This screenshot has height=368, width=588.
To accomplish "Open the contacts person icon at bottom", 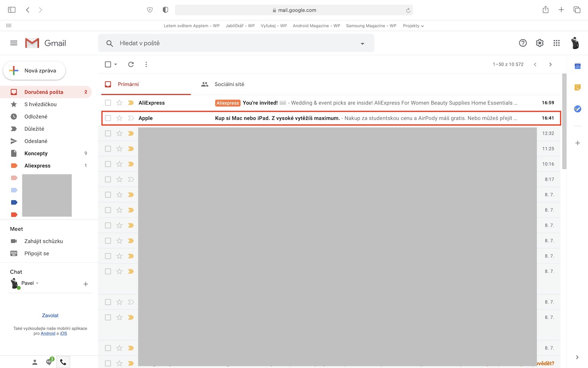I will coord(35,362).
